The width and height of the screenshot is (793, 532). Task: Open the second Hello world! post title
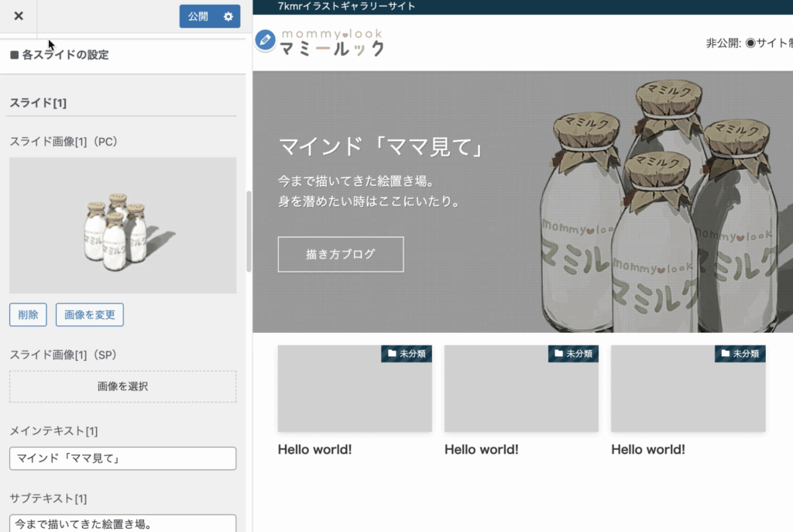481,449
